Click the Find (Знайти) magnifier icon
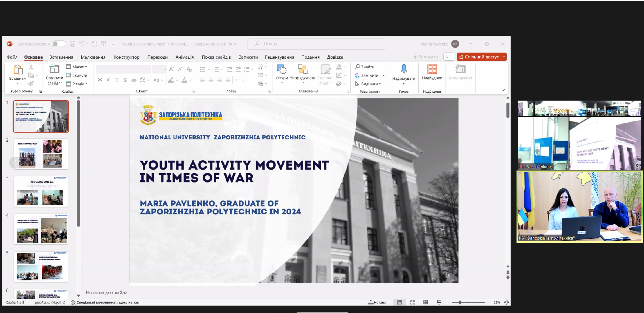The height and width of the screenshot is (313, 644). (x=358, y=67)
